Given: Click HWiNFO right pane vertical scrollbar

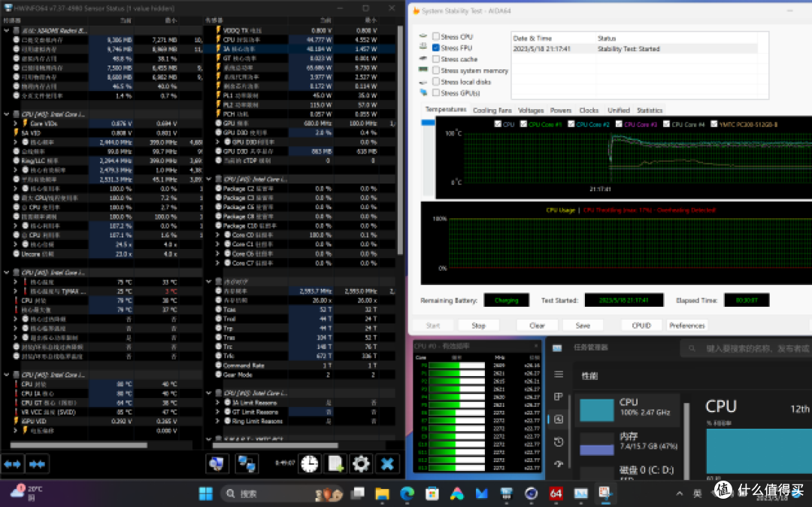Looking at the screenshot, I should pyautogui.click(x=400, y=140).
